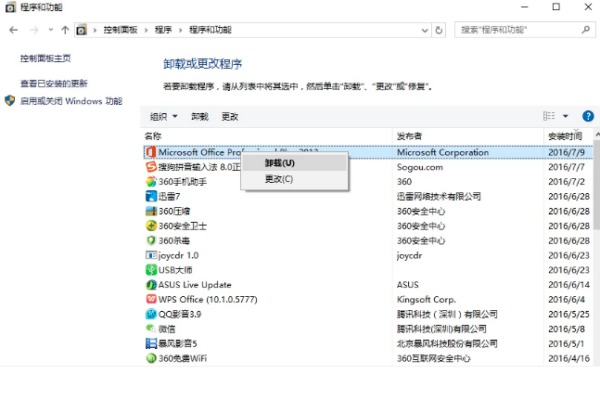
Task: Open the view options dropdown arrow
Action: pyautogui.click(x=565, y=117)
